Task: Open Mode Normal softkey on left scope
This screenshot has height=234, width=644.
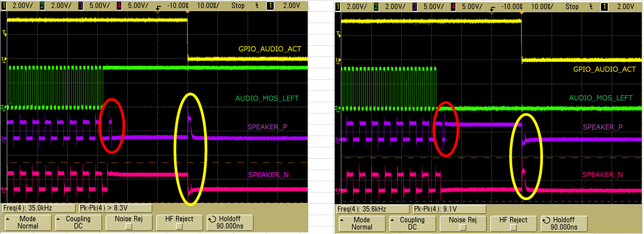Action: 27,223
